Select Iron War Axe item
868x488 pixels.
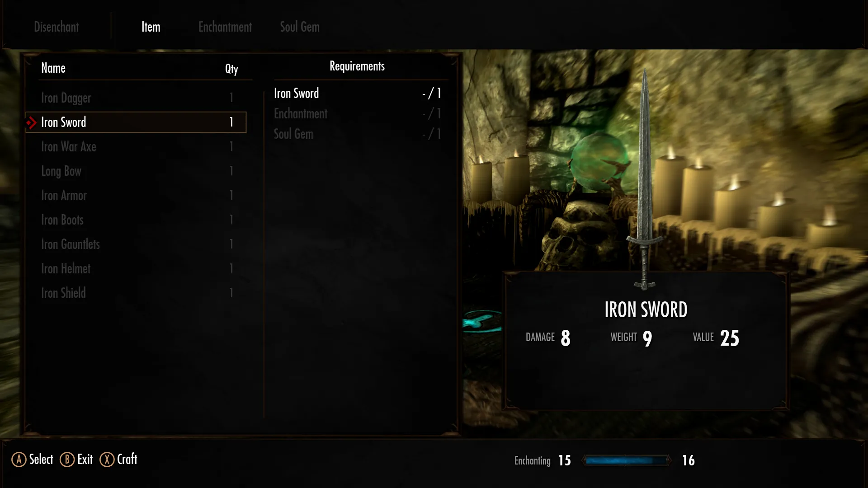coord(69,146)
